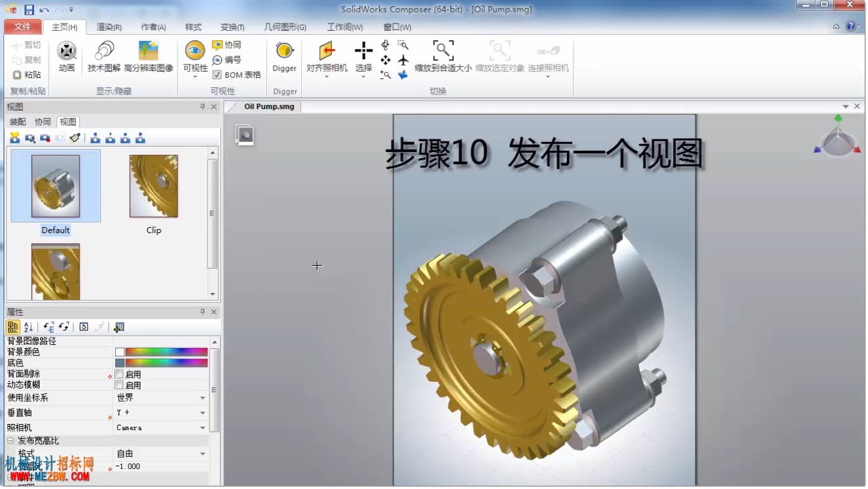Switch to the 几何图形(G) ribbon tab

[x=285, y=27]
